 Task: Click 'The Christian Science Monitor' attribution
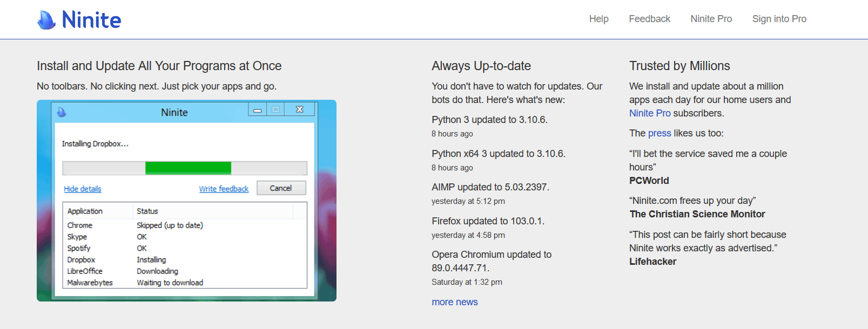(x=697, y=214)
